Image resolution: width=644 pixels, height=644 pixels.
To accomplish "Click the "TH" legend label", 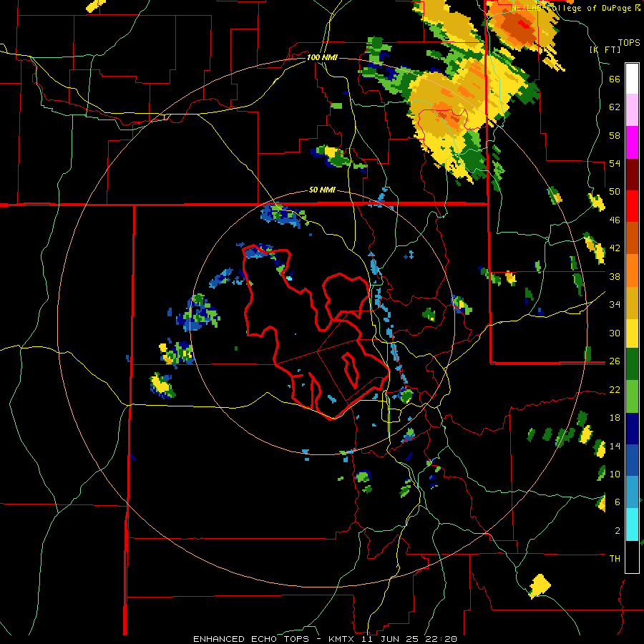I will 615,559.
